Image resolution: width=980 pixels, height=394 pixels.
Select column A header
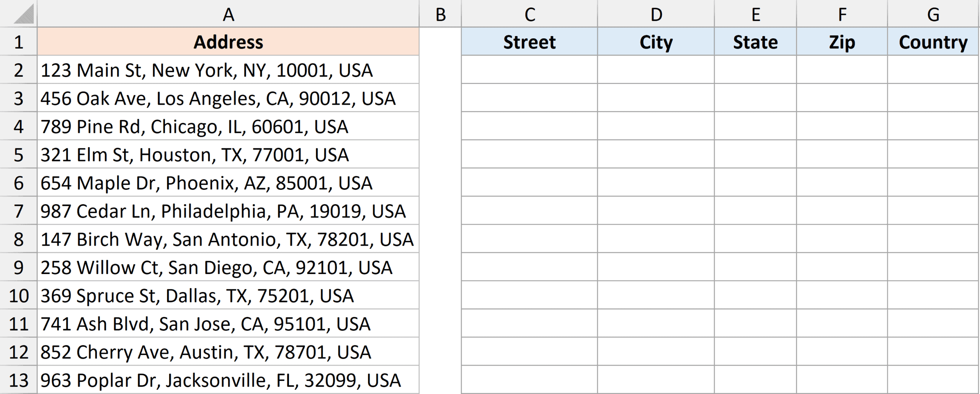[228, 13]
